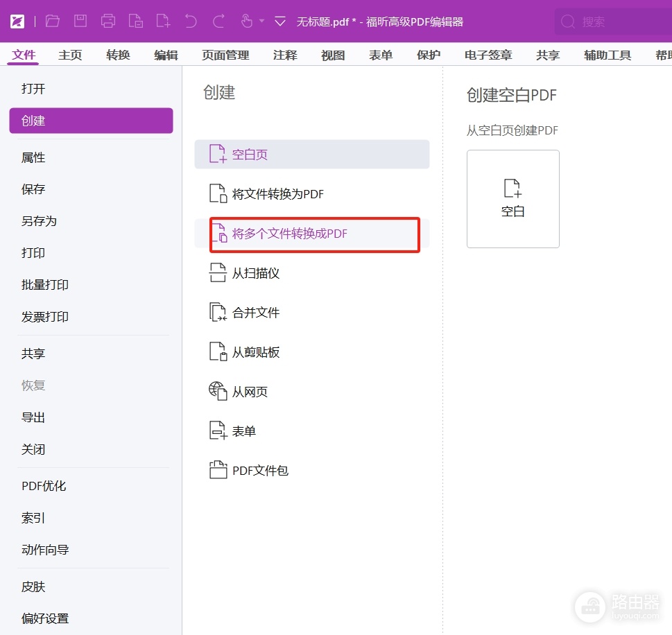Switch to the 转换 tab
This screenshot has width=672, height=635.
pos(119,55)
